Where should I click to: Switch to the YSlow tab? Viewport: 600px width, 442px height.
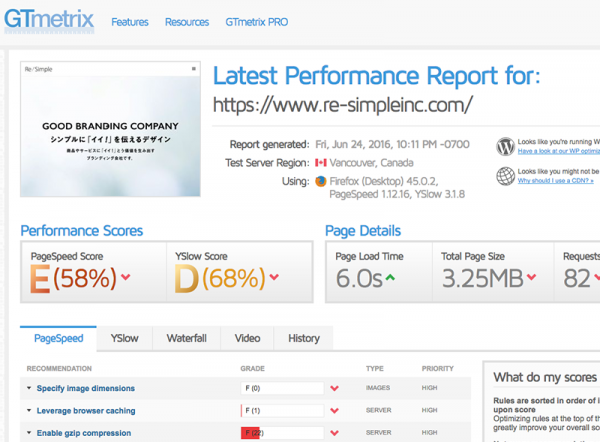pos(124,338)
